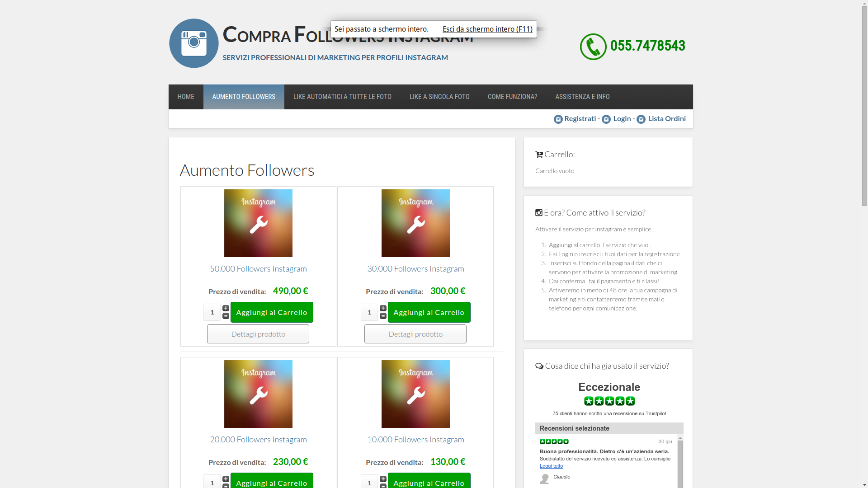Open Like a Singola Foto menu
Viewport: 868px width, 488px height.
[439, 97]
